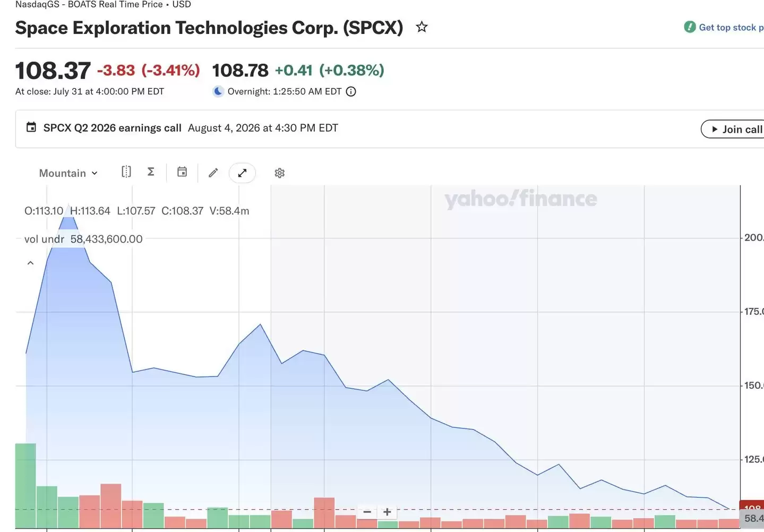This screenshot has height=532, width=764.
Task: Open the comparison brackets icon in chart toolbar
Action: (x=126, y=171)
